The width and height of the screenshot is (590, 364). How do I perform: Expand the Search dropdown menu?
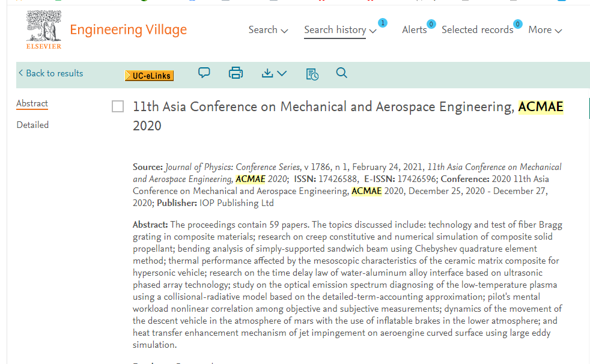coord(268,29)
